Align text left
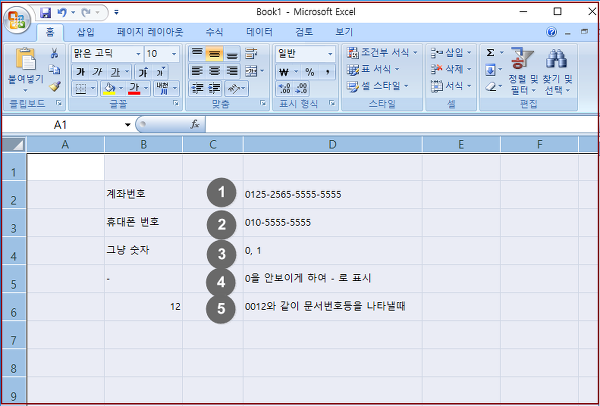The height and width of the screenshot is (406, 600). coord(197,71)
